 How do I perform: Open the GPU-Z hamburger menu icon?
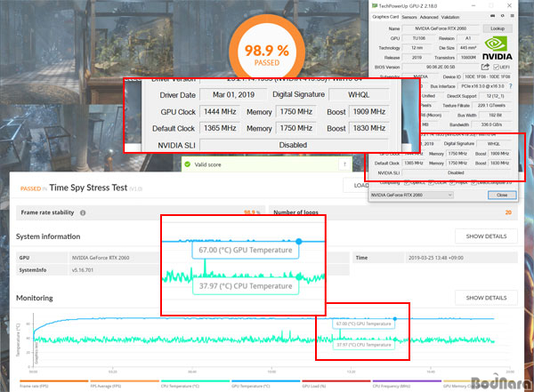click(512, 16)
